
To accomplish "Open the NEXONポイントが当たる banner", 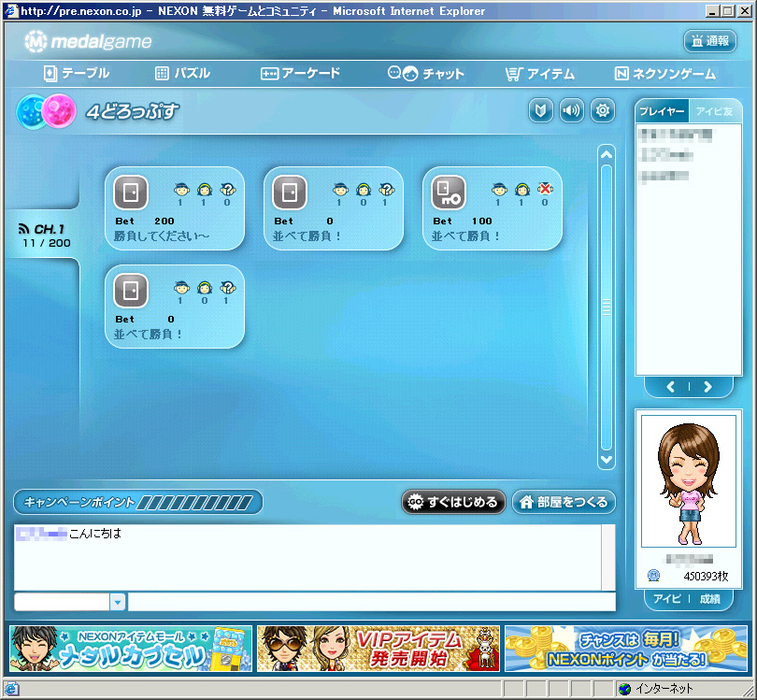I will (625, 649).
